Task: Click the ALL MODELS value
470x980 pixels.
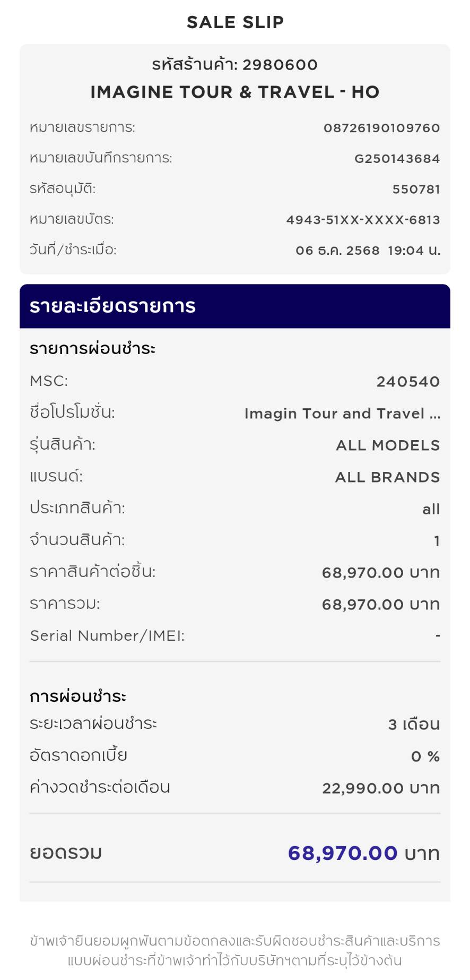Action: click(388, 445)
